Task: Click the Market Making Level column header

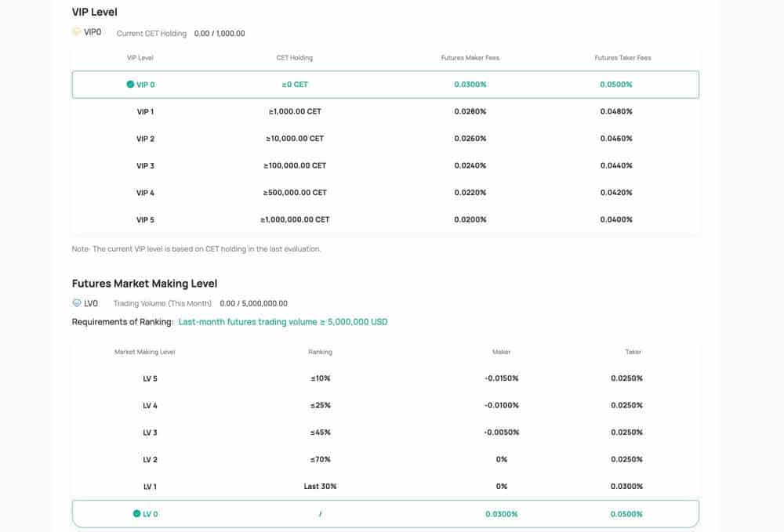Action: point(145,352)
